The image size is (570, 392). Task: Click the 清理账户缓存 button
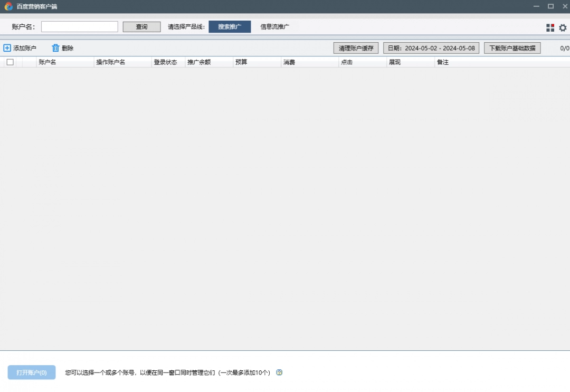tap(356, 47)
